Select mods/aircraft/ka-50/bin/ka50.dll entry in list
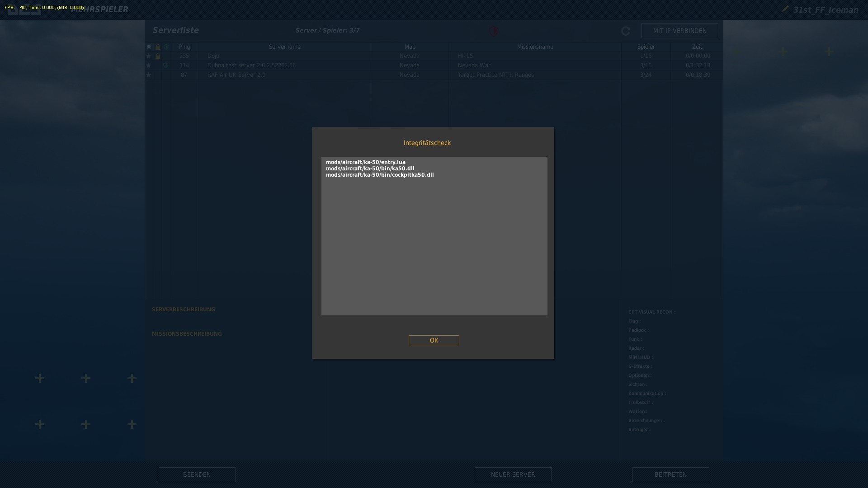The width and height of the screenshot is (868, 488). (370, 169)
